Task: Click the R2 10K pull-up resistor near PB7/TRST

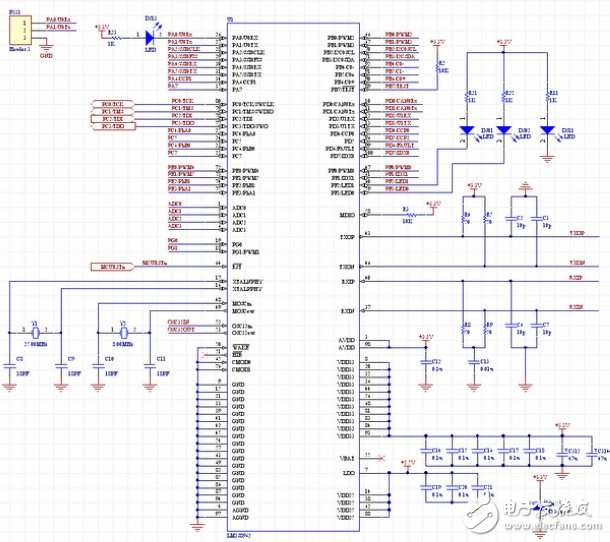Action: [x=436, y=68]
